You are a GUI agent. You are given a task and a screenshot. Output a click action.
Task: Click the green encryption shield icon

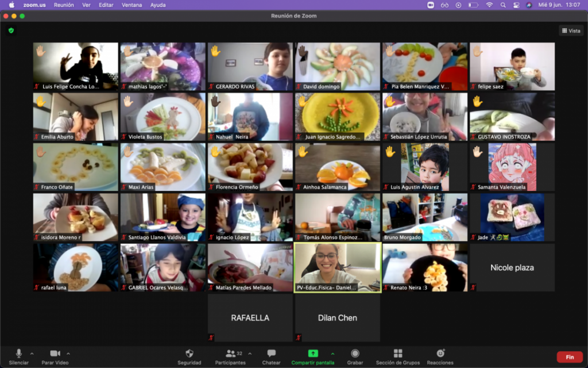point(11,30)
